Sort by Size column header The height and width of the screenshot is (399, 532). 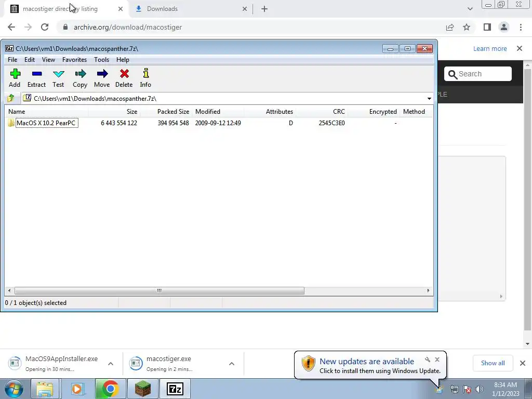114,112
